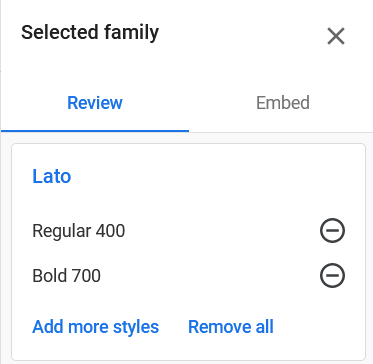The height and width of the screenshot is (364, 373).
Task: Click the Selected family heading
Action: [x=90, y=33]
